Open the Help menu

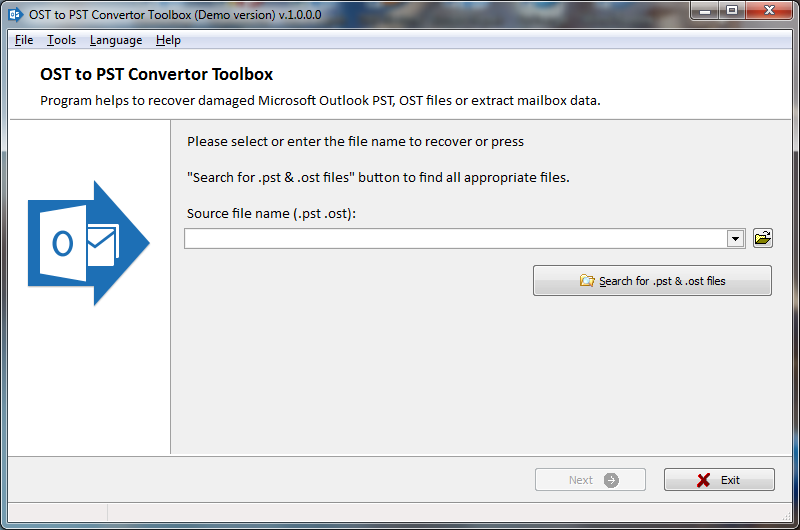pos(168,40)
